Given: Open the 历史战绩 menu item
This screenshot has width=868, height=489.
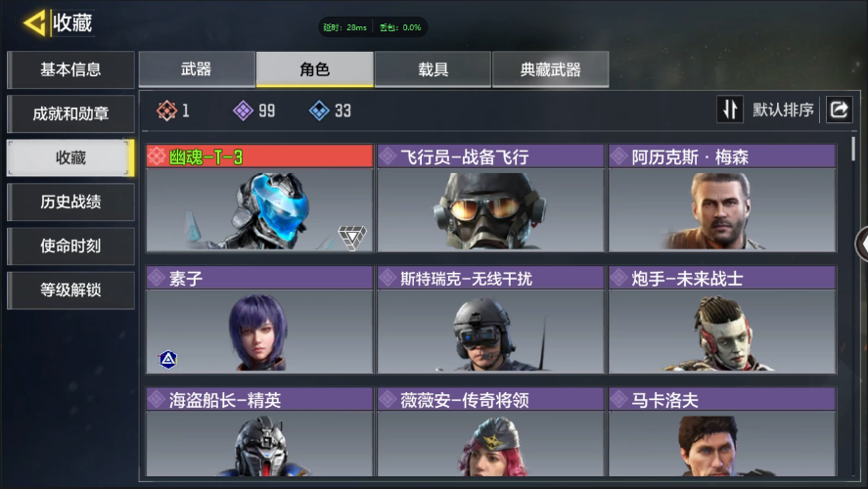Looking at the screenshot, I should 70,201.
